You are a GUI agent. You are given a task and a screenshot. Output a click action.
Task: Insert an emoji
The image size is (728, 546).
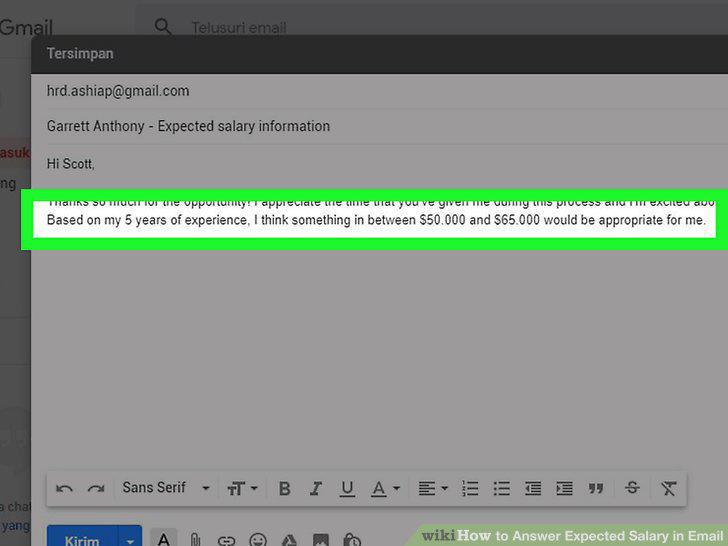[x=258, y=540]
